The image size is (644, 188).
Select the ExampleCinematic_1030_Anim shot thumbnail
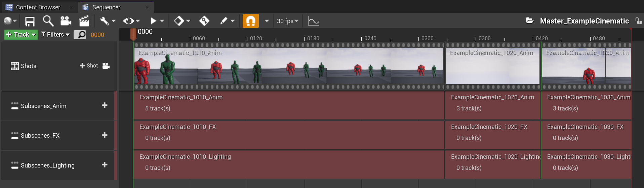point(587,66)
